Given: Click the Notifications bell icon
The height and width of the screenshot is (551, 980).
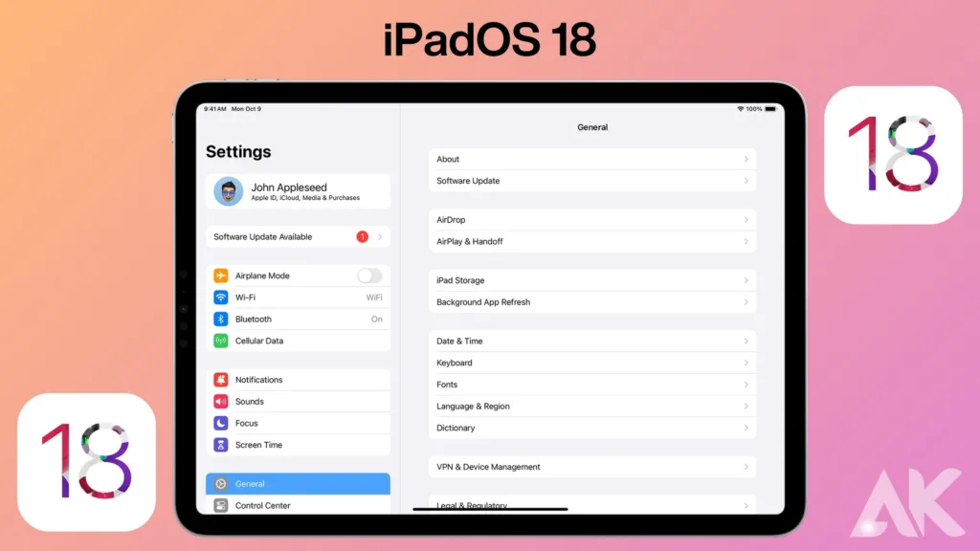Looking at the screenshot, I should 221,380.
